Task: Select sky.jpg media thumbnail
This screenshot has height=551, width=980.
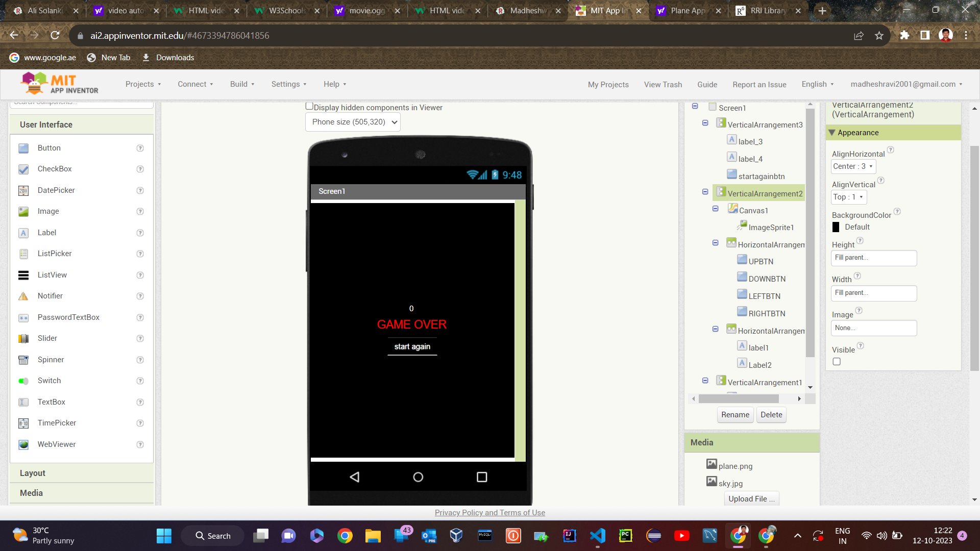Action: [x=712, y=483]
